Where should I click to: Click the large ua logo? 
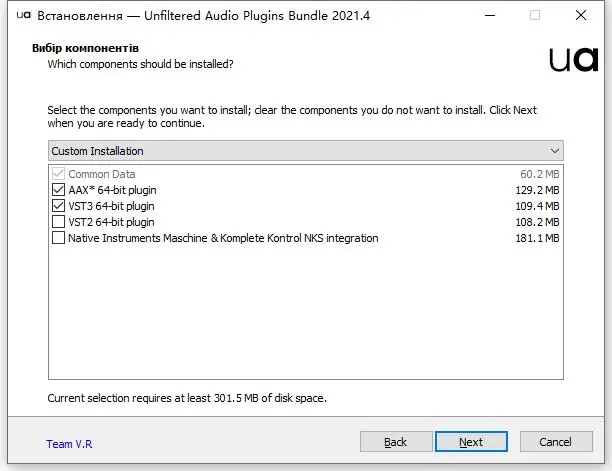click(x=573, y=60)
